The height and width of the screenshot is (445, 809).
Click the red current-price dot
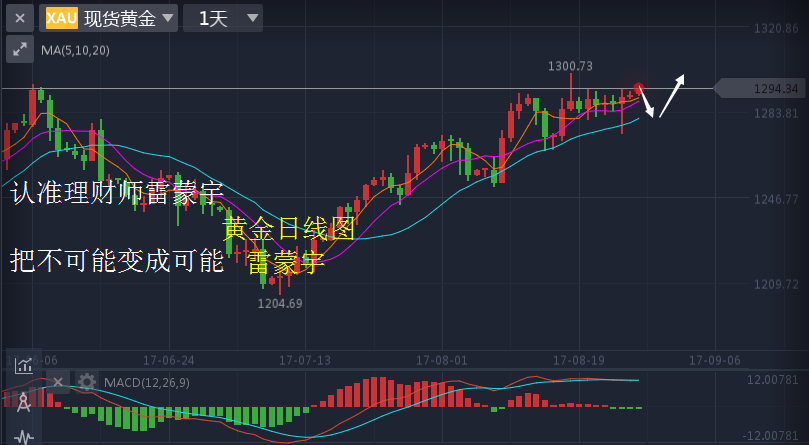point(638,90)
